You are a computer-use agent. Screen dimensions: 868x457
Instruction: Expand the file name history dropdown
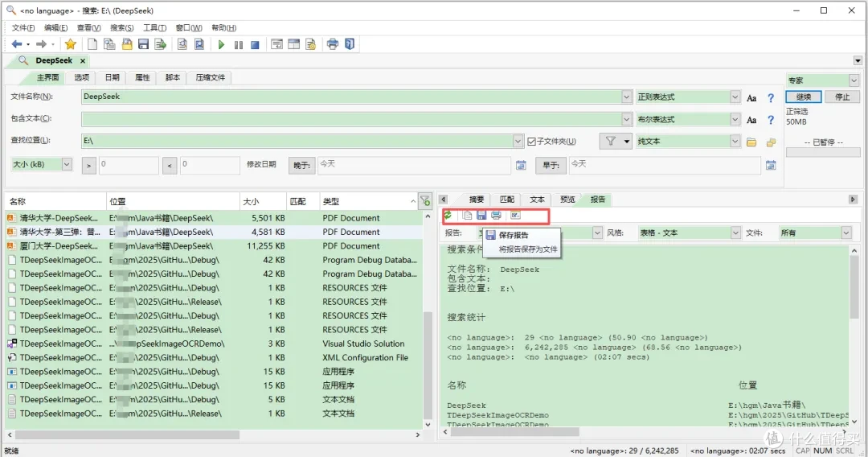626,97
